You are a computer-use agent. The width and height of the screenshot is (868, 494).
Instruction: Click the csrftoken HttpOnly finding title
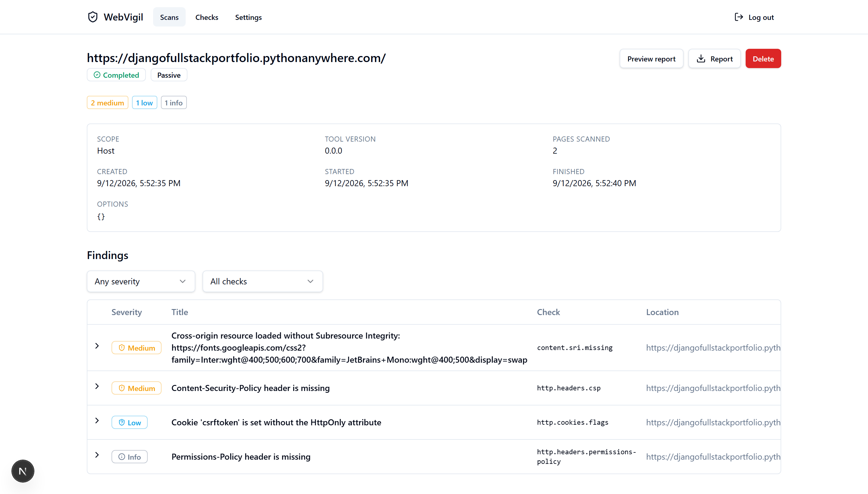[x=276, y=422]
